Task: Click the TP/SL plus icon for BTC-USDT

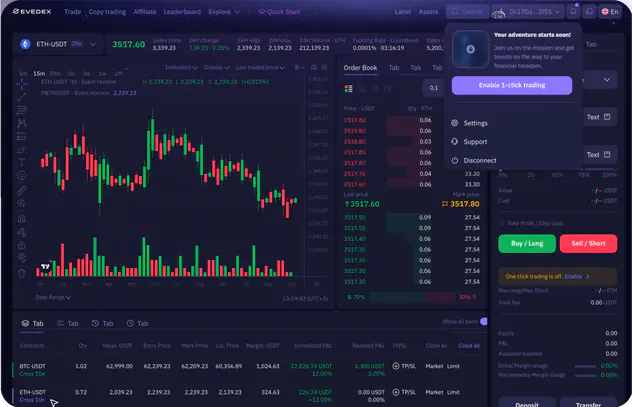Action: click(x=396, y=366)
